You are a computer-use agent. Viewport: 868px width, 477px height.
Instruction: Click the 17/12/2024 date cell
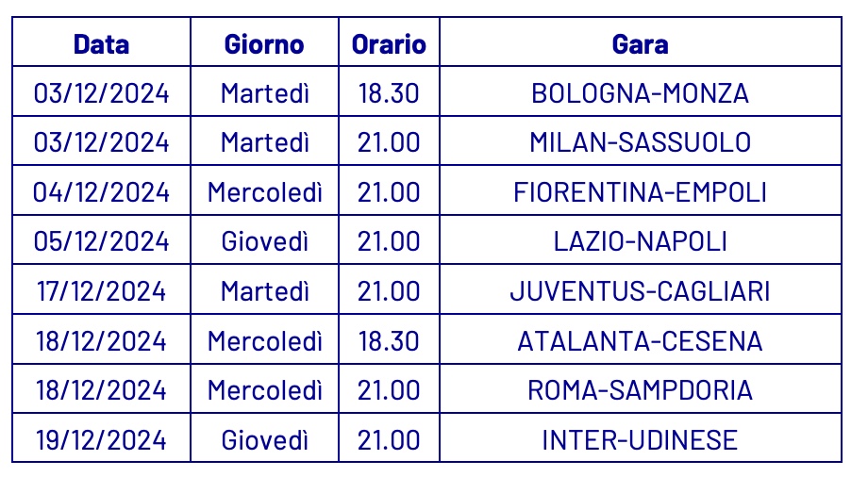[x=101, y=291]
